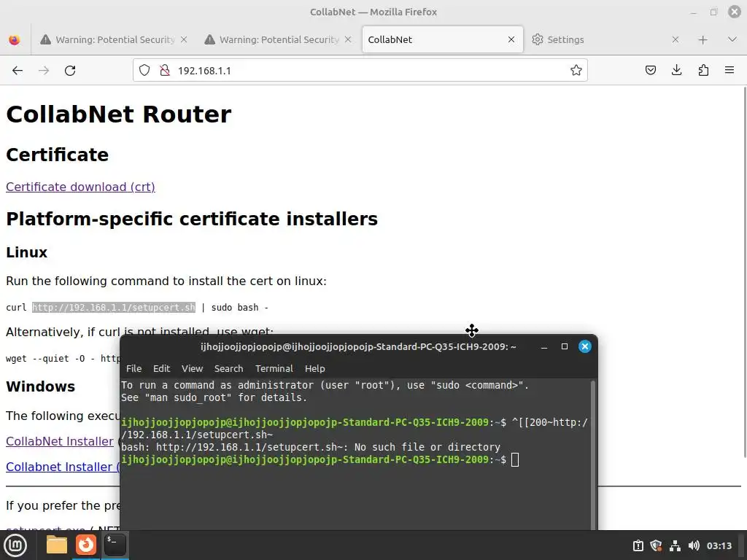Click the Collabnet Installer second link
Screen dimensions: 747x560
[63, 467]
